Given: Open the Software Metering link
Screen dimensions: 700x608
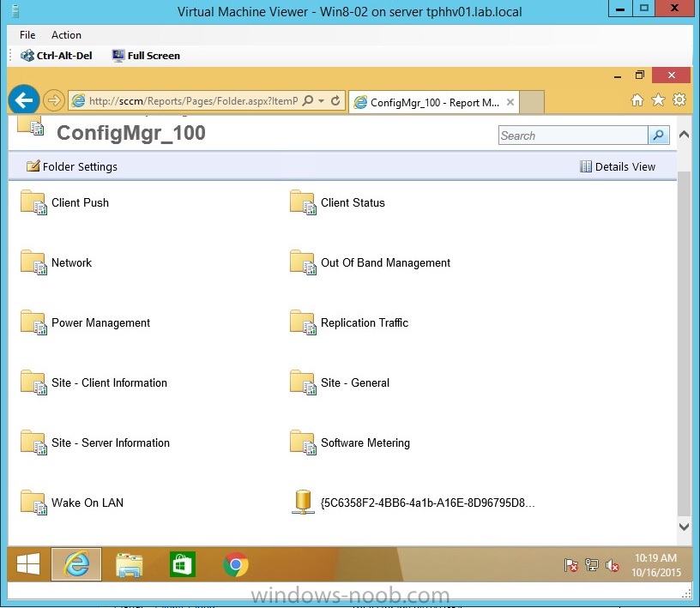Looking at the screenshot, I should (x=365, y=442).
